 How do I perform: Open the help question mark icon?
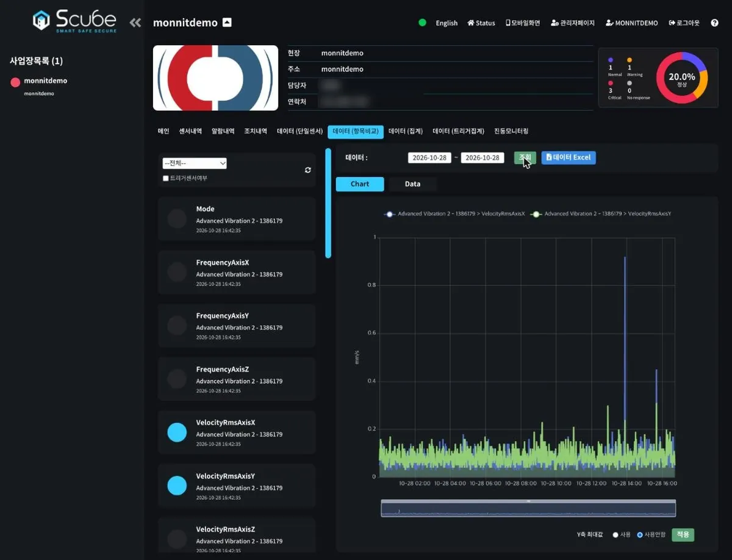click(x=714, y=23)
